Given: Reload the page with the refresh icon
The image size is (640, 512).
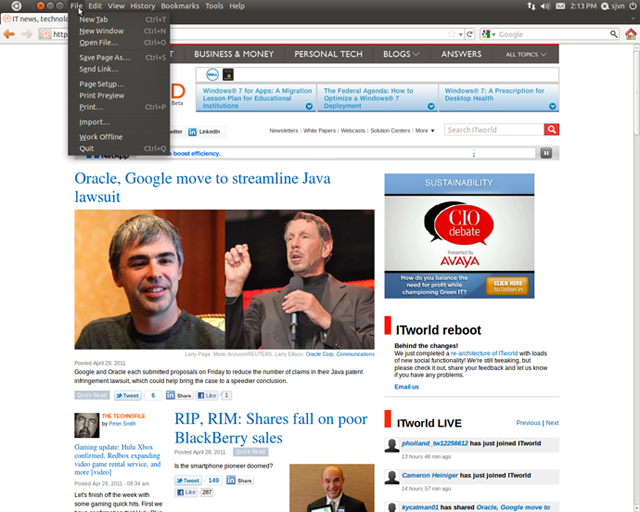Looking at the screenshot, I should point(470,34).
